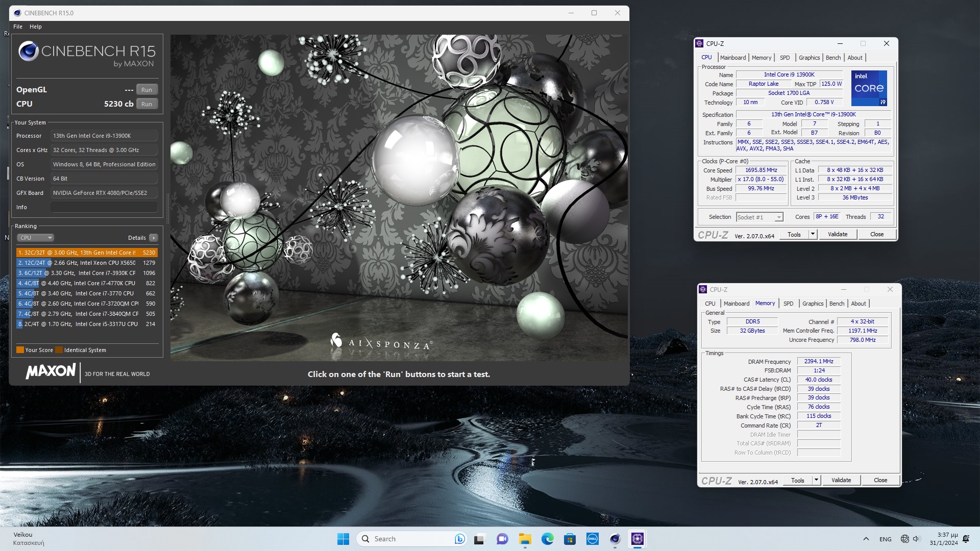Click the Intel Core i9 logo badge

click(869, 88)
